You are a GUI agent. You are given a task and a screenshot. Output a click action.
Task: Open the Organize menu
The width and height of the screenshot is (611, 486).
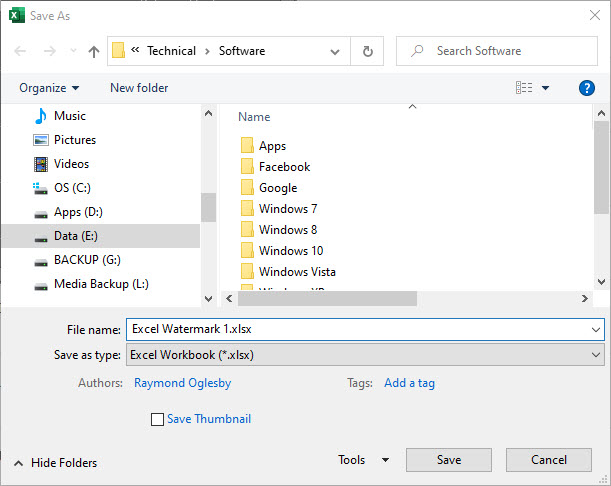(49, 88)
